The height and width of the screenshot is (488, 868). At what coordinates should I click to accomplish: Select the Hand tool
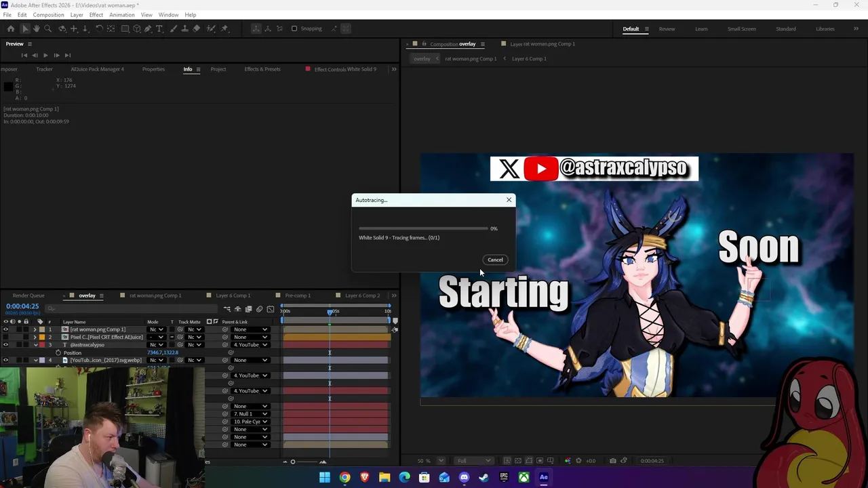click(x=37, y=28)
